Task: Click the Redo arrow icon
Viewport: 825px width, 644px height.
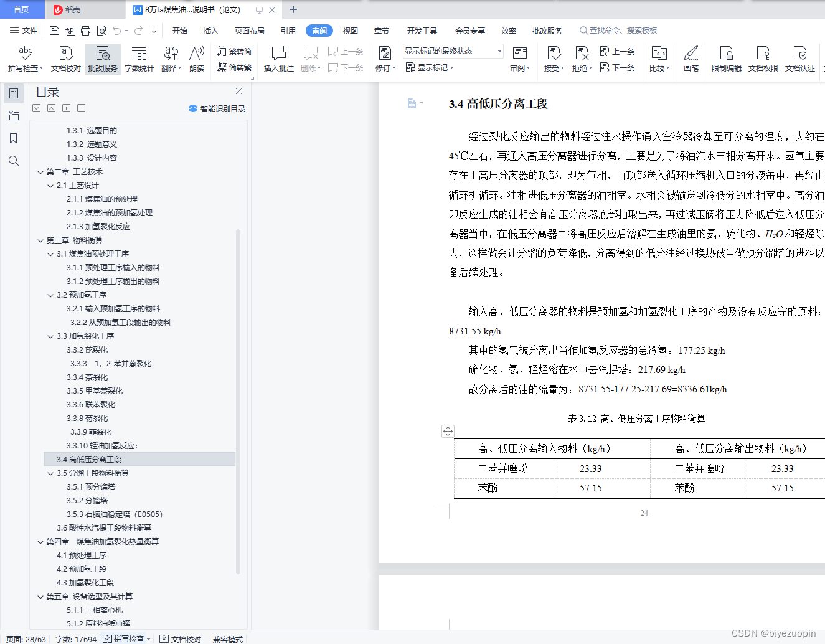Action: [138, 31]
